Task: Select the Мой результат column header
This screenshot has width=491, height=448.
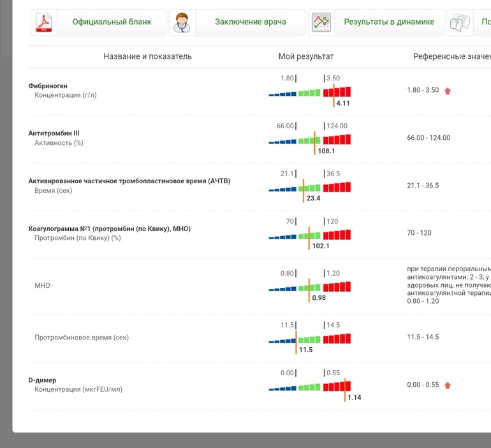Action: point(305,56)
